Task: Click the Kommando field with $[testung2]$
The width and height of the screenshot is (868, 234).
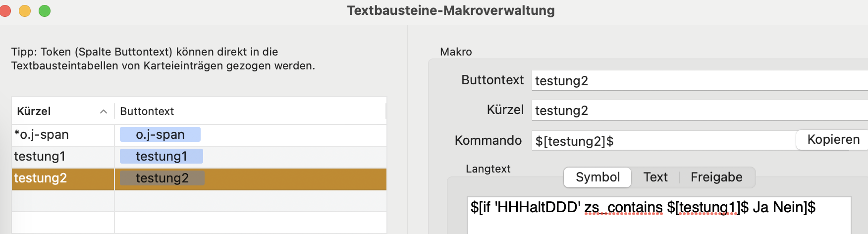Action: (664, 141)
